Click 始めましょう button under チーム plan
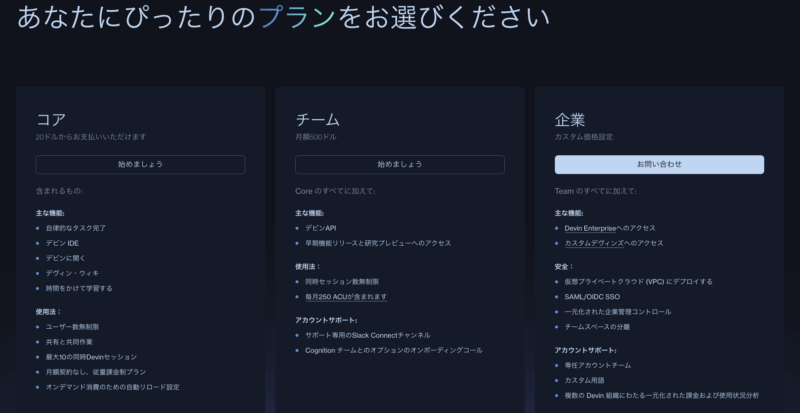The height and width of the screenshot is (413, 800). [x=399, y=164]
